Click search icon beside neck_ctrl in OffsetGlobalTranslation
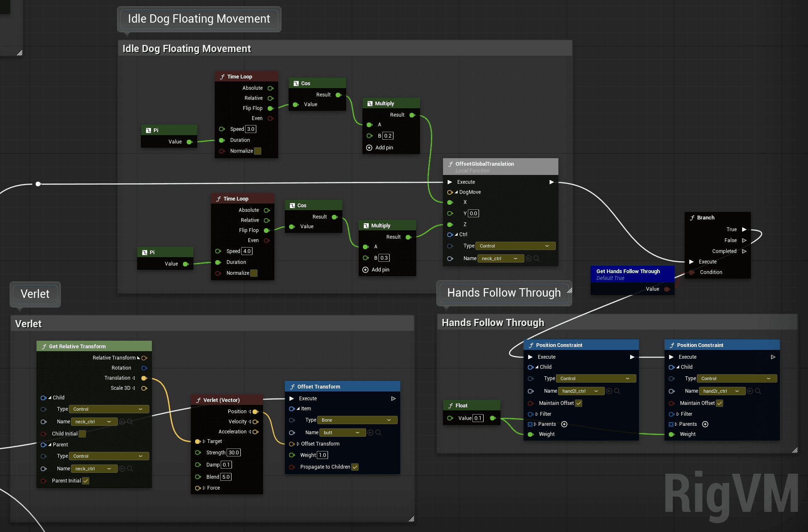Viewport: 808px width, 532px height. [537, 258]
